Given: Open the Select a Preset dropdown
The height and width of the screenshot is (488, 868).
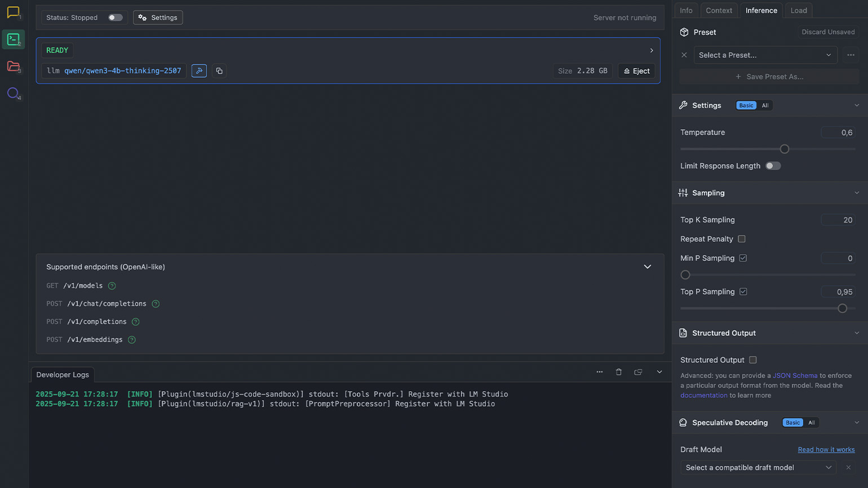Looking at the screenshot, I should point(765,55).
